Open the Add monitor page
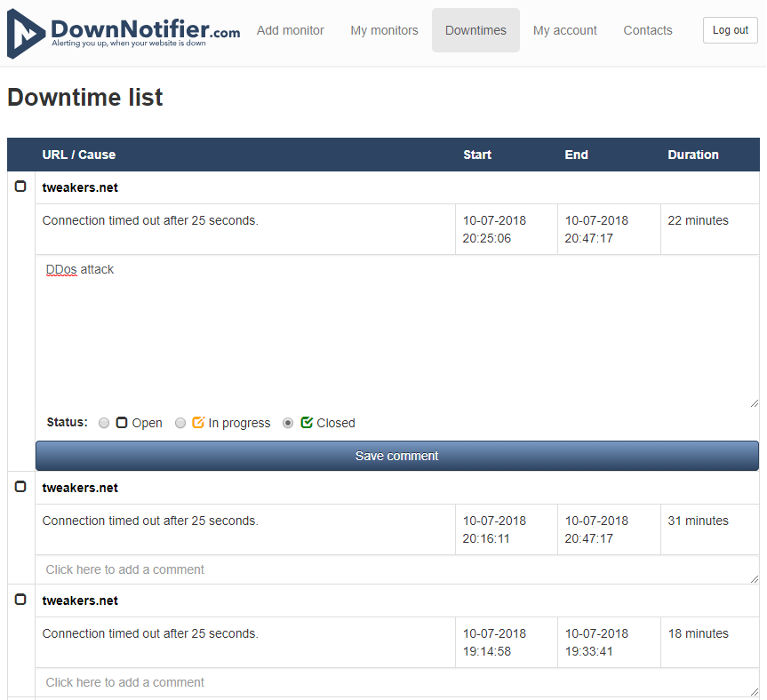767x700 pixels. point(290,30)
